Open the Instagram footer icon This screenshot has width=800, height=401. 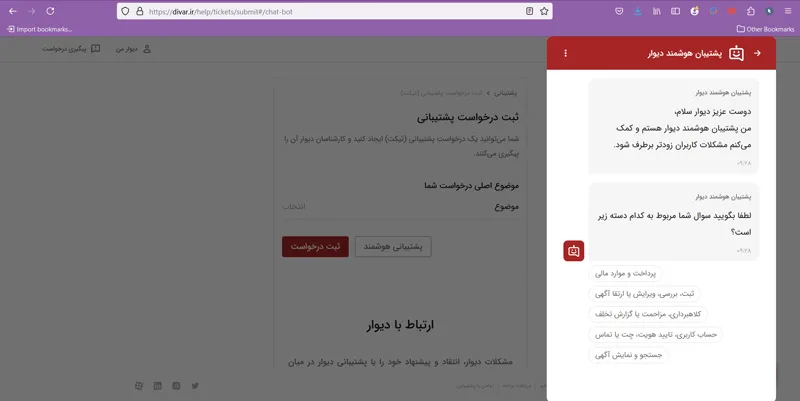pyautogui.click(x=176, y=386)
